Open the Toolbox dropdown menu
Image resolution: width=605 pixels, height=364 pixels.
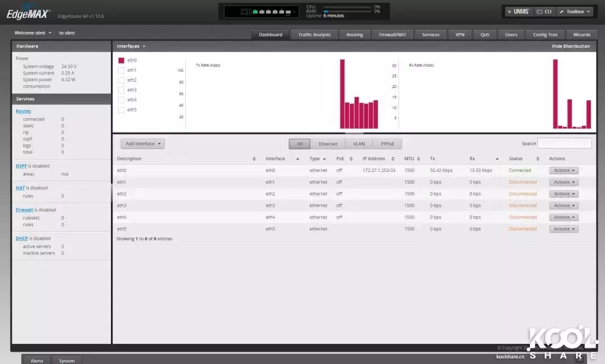click(x=575, y=12)
